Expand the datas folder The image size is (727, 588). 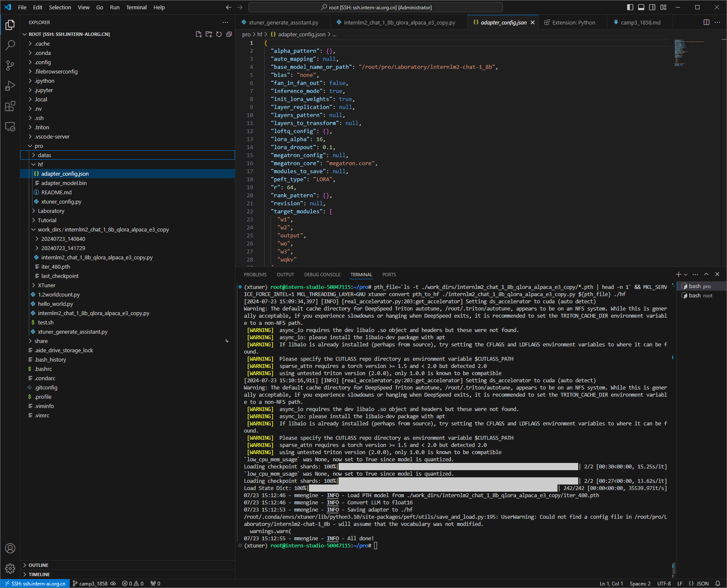point(128,155)
